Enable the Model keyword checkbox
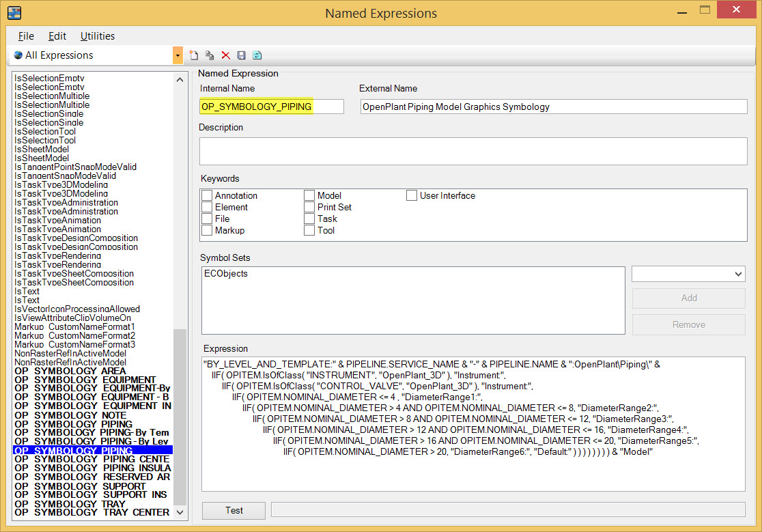762x532 pixels. (x=309, y=195)
